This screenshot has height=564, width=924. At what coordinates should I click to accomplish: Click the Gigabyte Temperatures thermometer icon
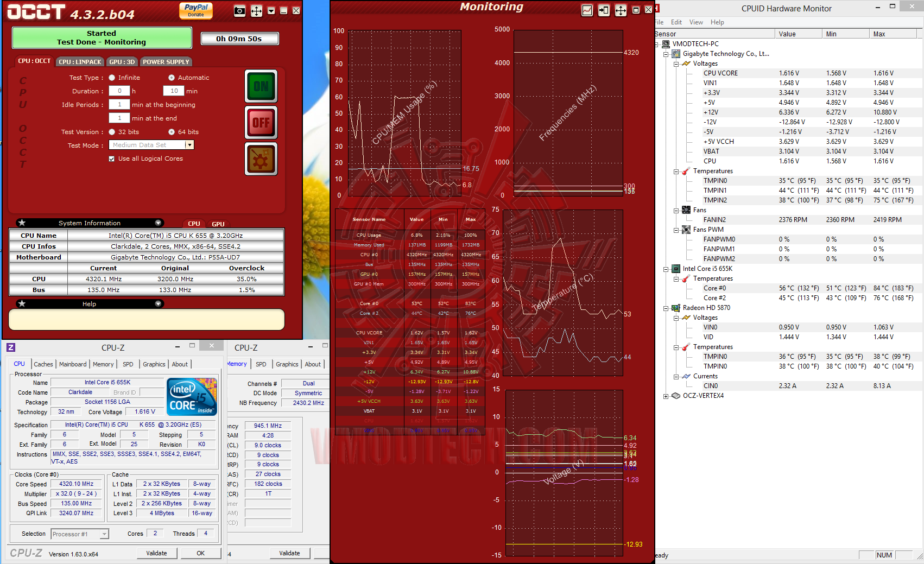tap(686, 171)
